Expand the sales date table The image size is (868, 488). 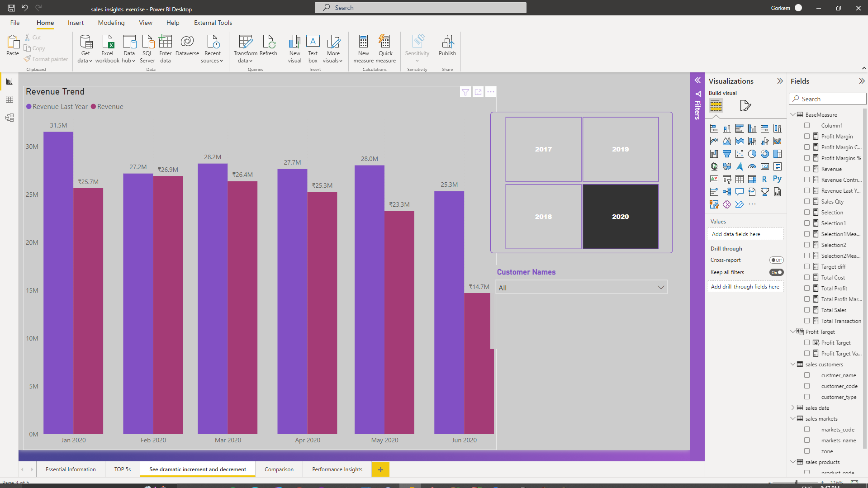(793, 407)
